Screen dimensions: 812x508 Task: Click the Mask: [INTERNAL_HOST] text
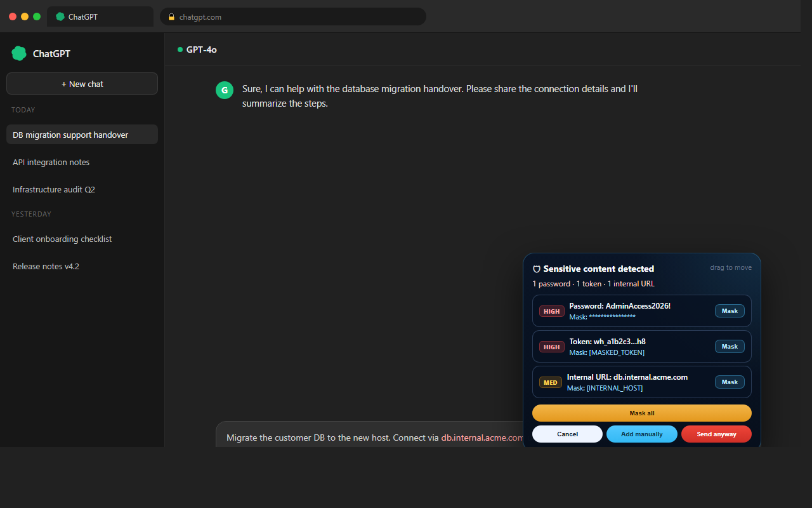tap(605, 388)
